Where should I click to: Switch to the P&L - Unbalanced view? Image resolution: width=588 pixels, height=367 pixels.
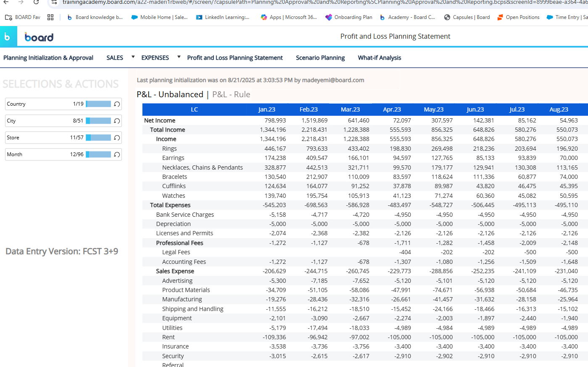pyautogui.click(x=170, y=94)
